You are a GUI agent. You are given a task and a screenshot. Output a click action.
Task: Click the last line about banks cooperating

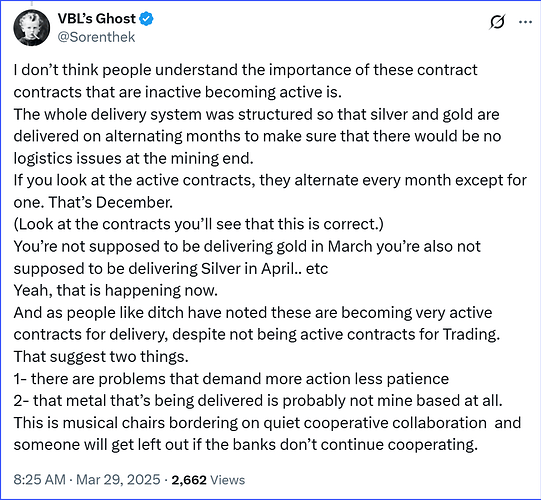246,445
